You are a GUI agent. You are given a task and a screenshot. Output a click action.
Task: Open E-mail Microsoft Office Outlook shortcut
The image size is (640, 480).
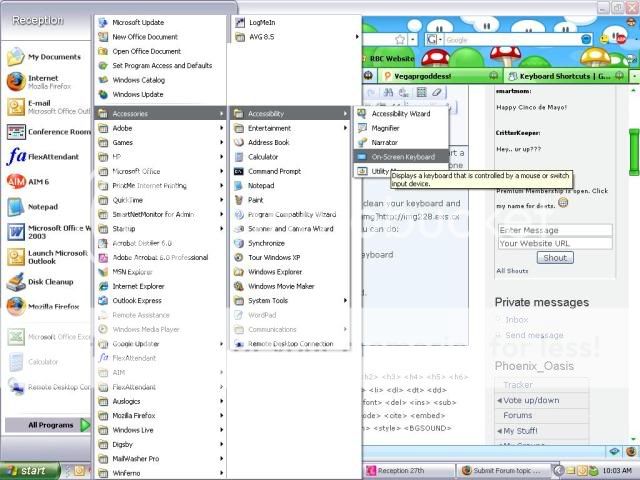click(x=47, y=107)
